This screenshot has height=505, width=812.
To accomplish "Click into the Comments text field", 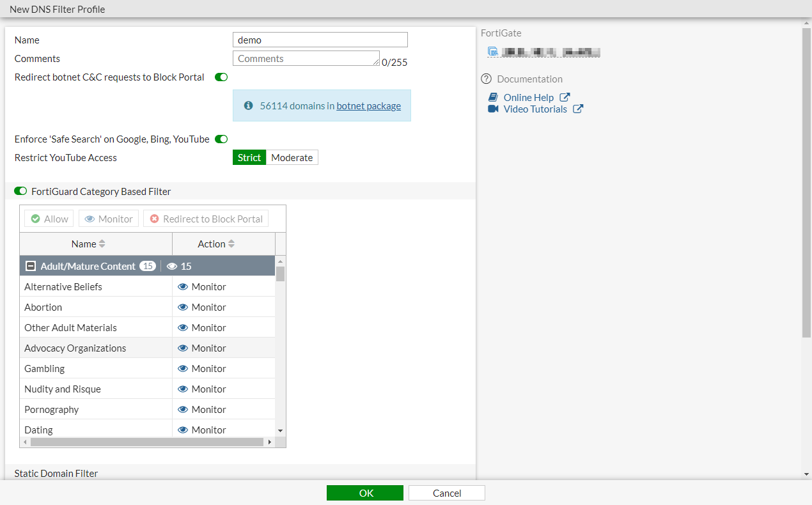I will [x=306, y=59].
